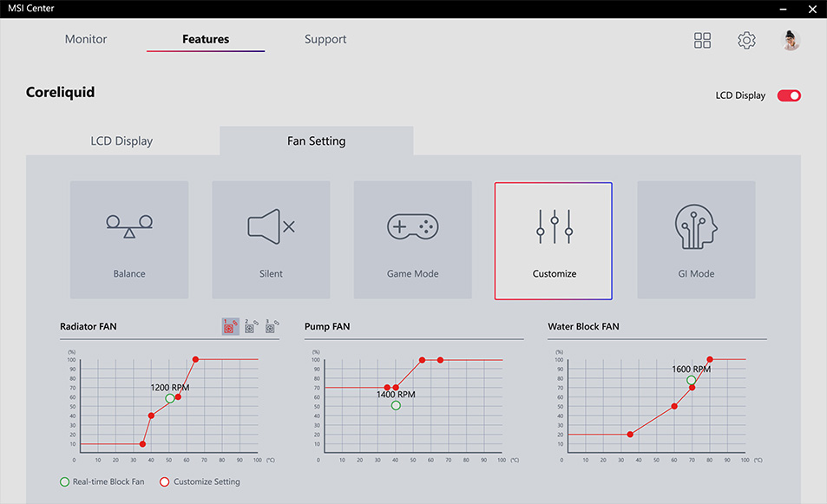
Task: Select radiator fan 3 icon
Action: (272, 326)
